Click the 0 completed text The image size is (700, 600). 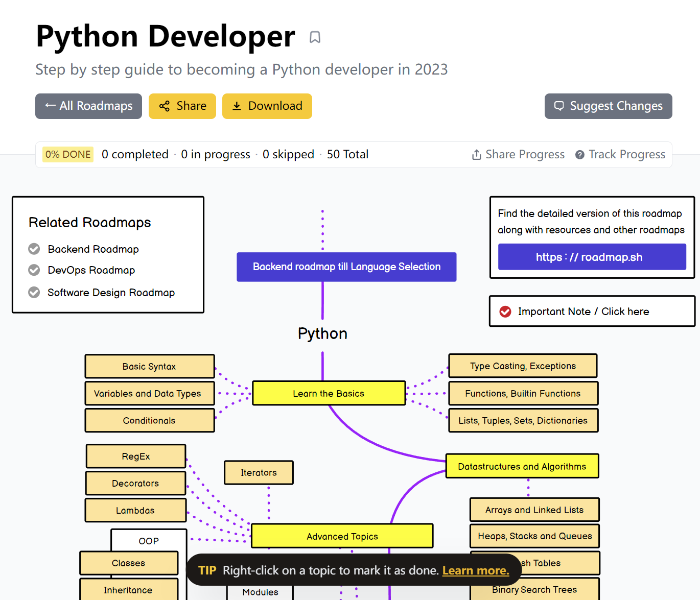[x=135, y=155]
